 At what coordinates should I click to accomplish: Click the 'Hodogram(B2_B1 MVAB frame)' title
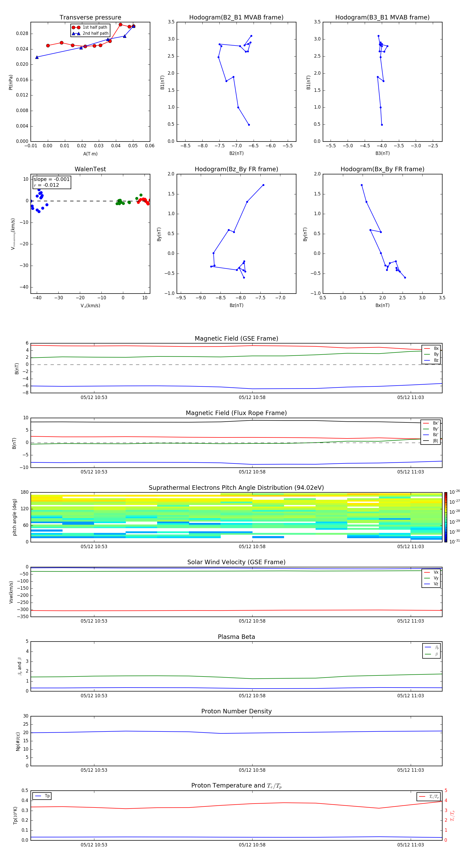tap(236, 18)
